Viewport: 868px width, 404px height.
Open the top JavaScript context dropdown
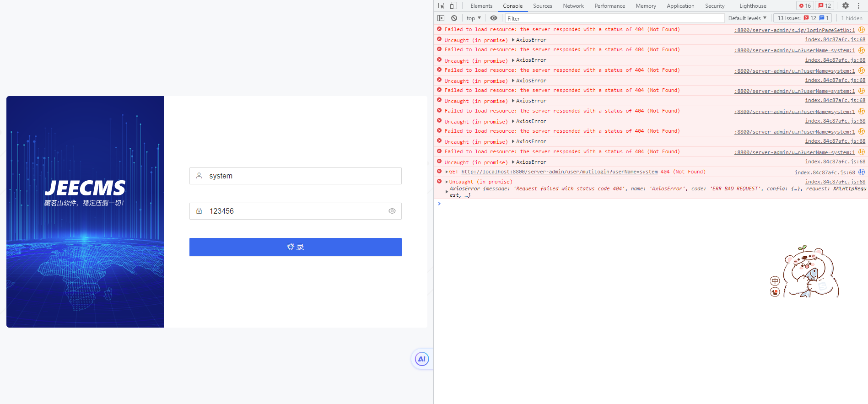pyautogui.click(x=474, y=18)
